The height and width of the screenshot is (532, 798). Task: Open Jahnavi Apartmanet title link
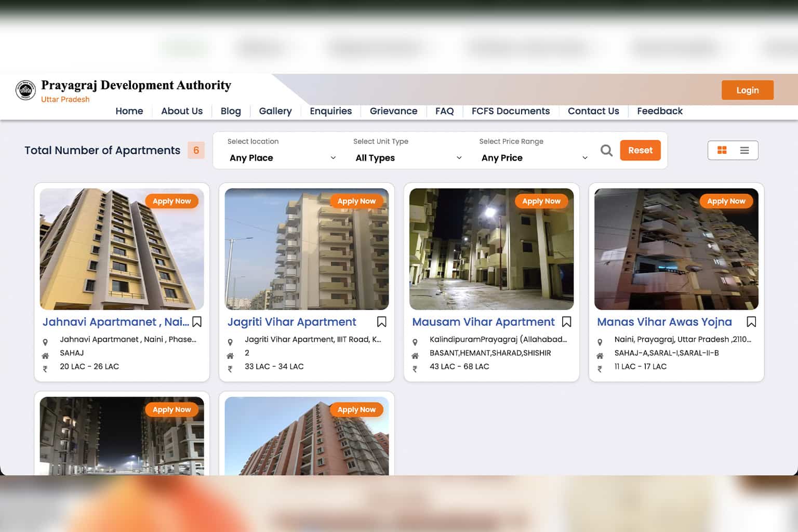115,322
